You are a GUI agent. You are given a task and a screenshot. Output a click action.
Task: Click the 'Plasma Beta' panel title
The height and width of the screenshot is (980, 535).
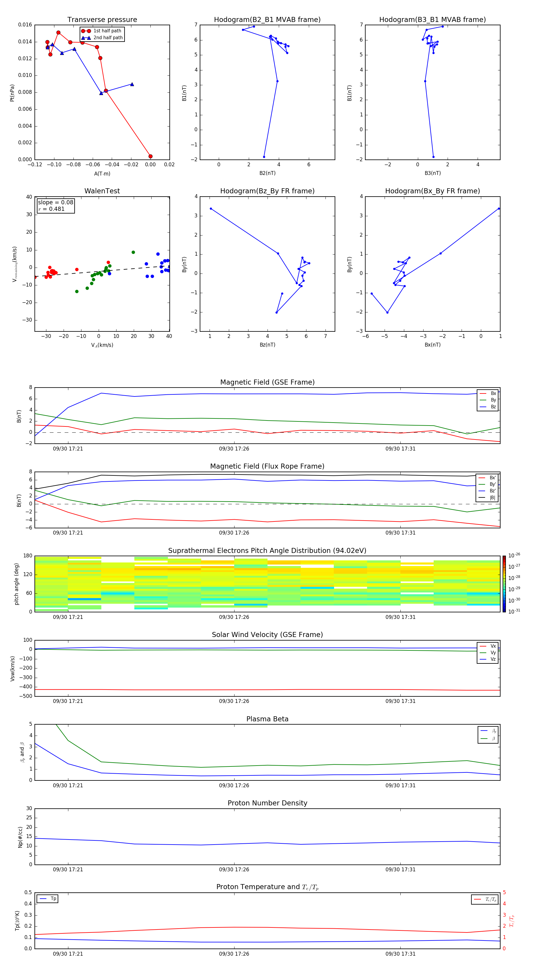tap(267, 719)
